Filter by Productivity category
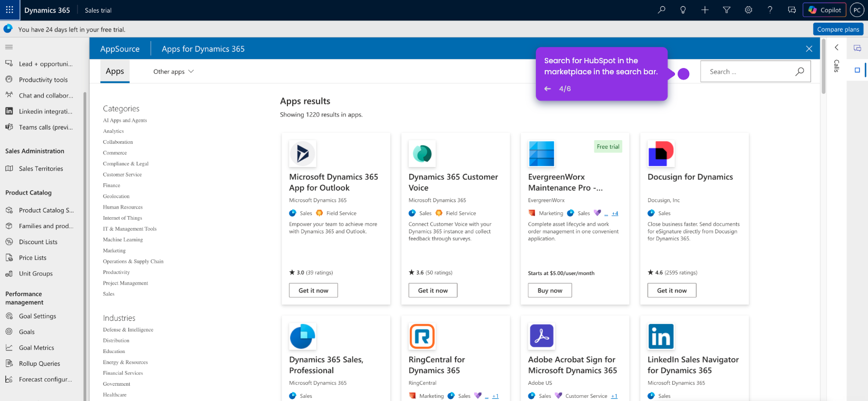868x401 pixels. [117, 272]
